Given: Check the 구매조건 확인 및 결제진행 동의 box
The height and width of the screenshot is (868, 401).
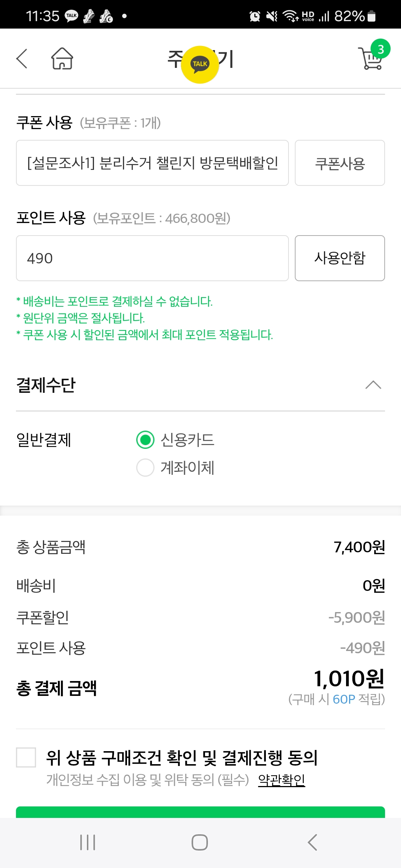Looking at the screenshot, I should (x=26, y=757).
